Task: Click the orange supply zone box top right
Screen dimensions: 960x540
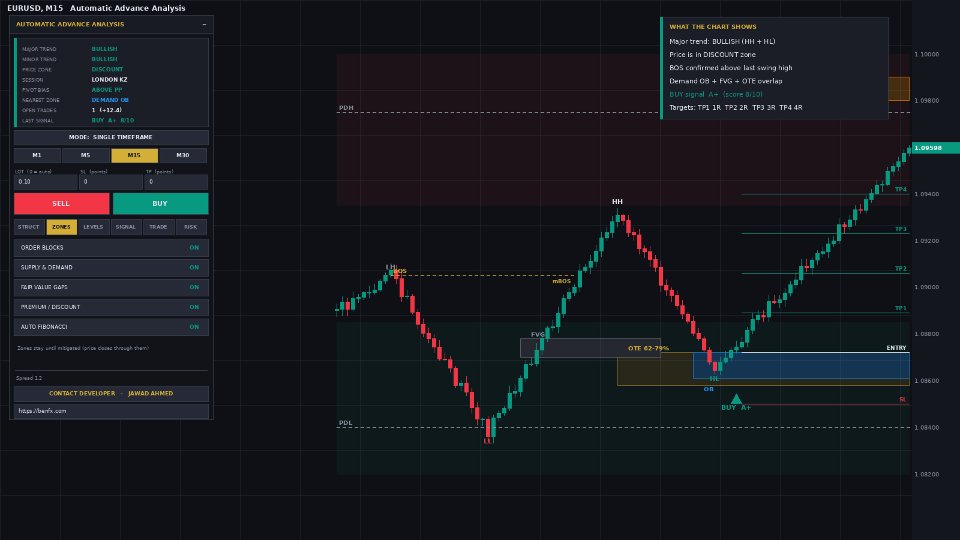Action: coord(899,89)
